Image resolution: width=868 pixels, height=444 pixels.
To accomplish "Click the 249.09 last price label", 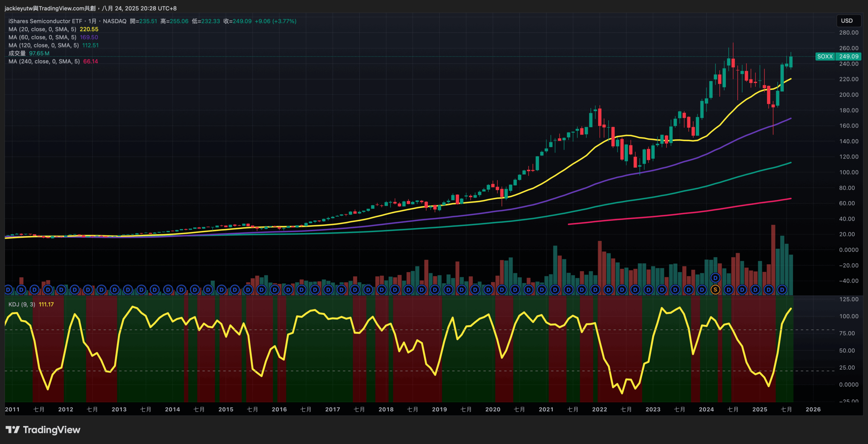I will tap(848, 57).
